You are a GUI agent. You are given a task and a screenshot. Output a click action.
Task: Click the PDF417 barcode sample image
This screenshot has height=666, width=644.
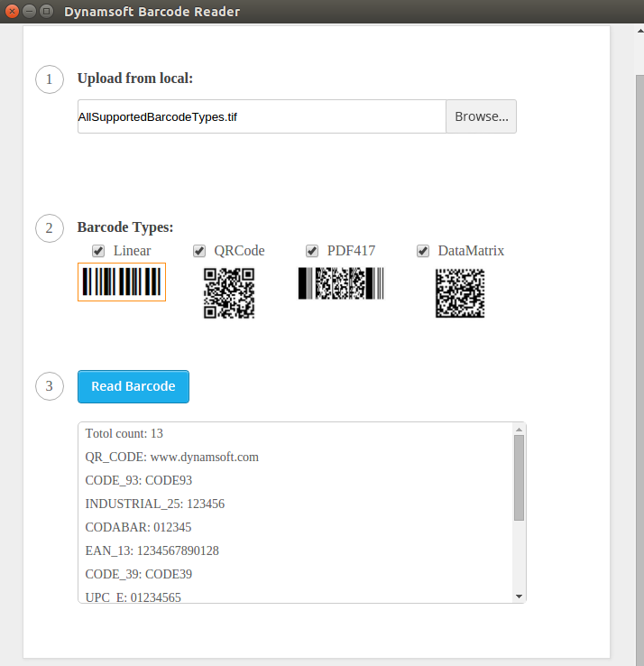pyautogui.click(x=340, y=283)
